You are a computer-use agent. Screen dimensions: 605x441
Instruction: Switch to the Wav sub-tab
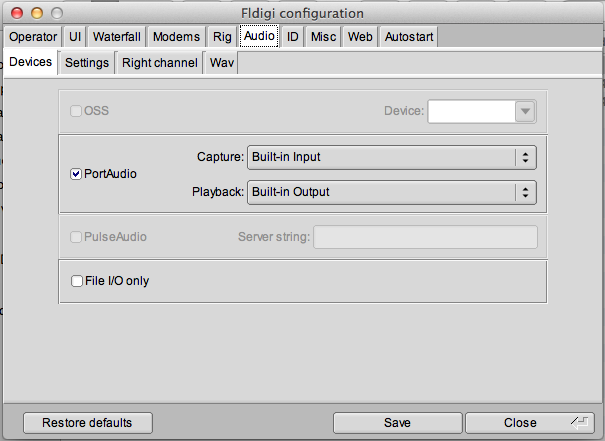(x=222, y=62)
